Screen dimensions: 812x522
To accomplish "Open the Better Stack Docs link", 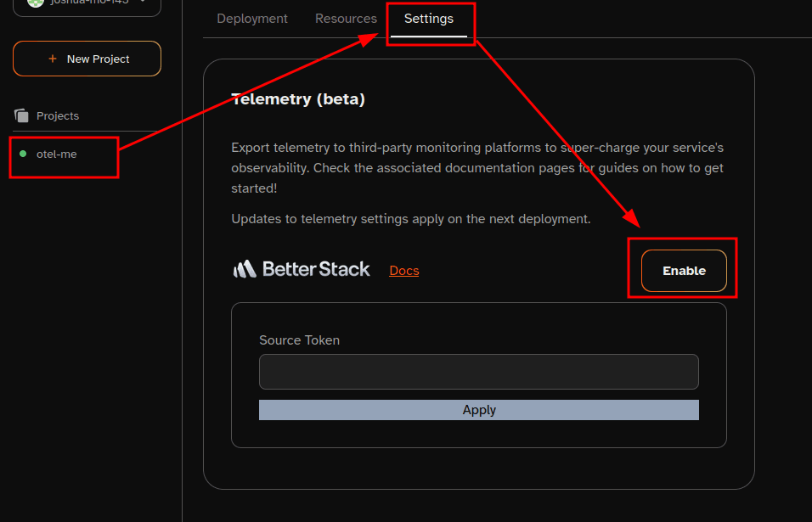I will pos(403,271).
